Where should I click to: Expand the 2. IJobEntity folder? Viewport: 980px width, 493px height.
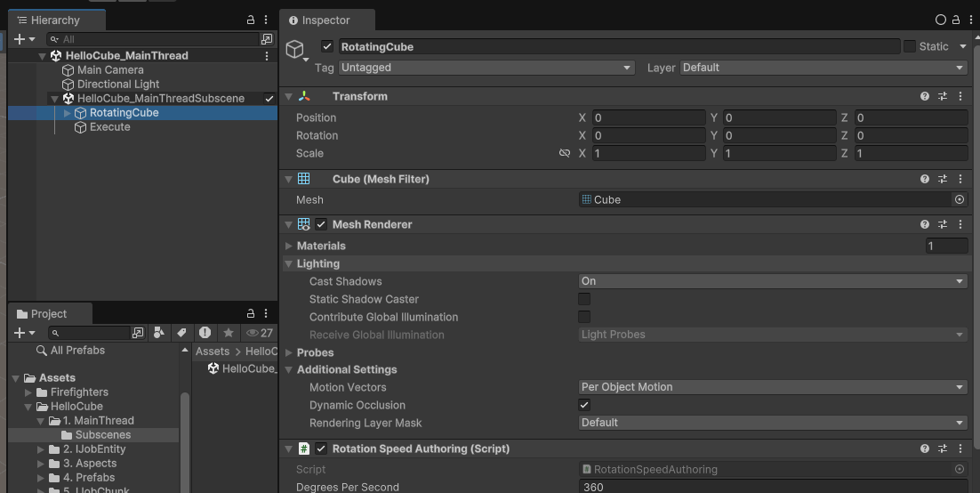41,449
